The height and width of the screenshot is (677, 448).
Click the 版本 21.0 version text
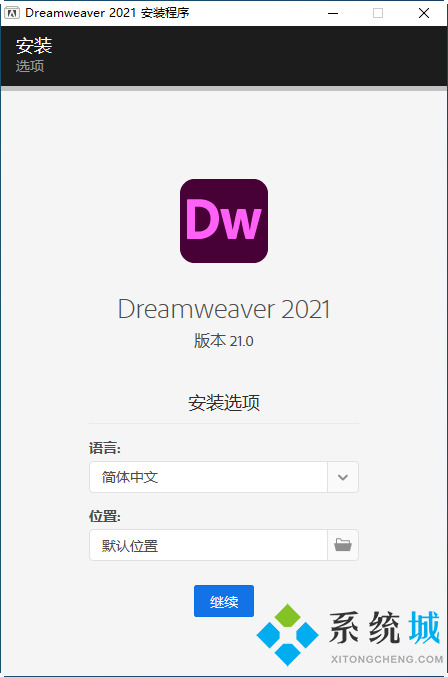pos(224,341)
